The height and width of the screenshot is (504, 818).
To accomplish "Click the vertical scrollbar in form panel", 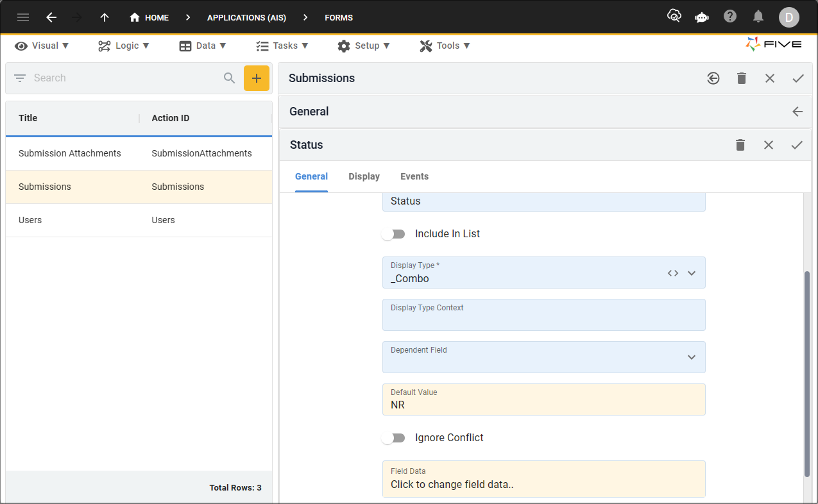I will coord(807,372).
